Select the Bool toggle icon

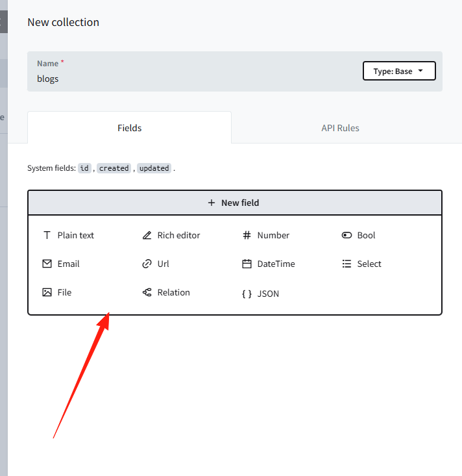click(x=346, y=235)
